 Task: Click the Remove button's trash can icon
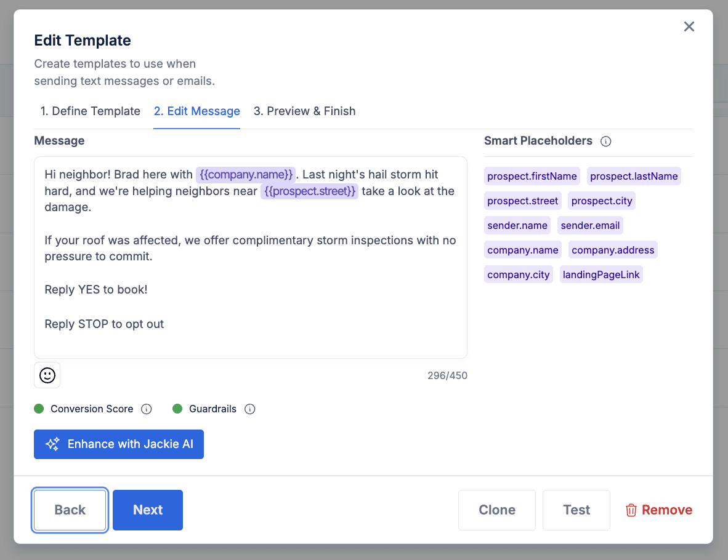point(631,510)
